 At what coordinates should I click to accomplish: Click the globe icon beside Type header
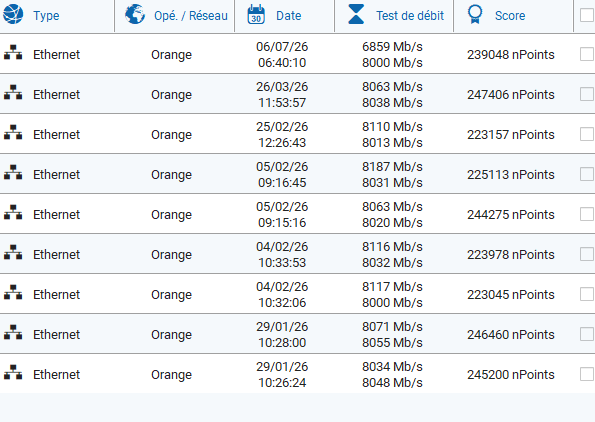[13, 14]
